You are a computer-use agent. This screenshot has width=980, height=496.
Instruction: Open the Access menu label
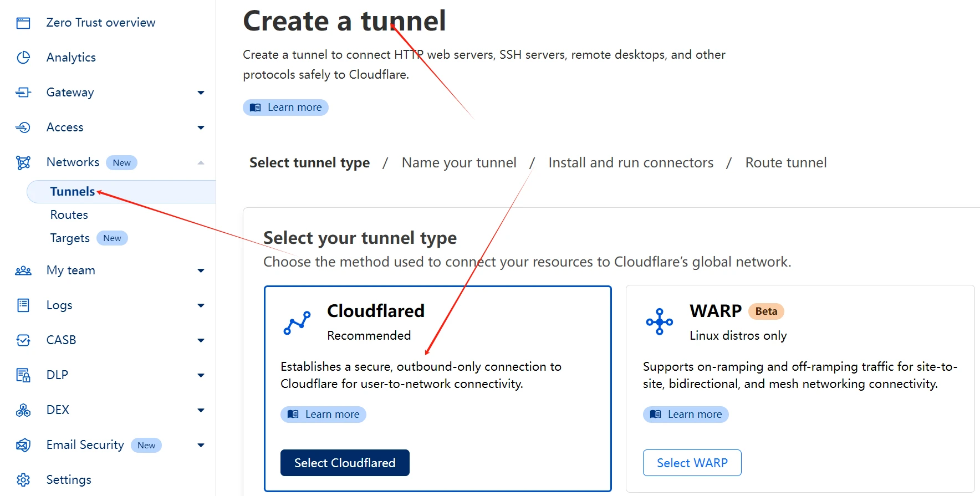click(x=65, y=127)
